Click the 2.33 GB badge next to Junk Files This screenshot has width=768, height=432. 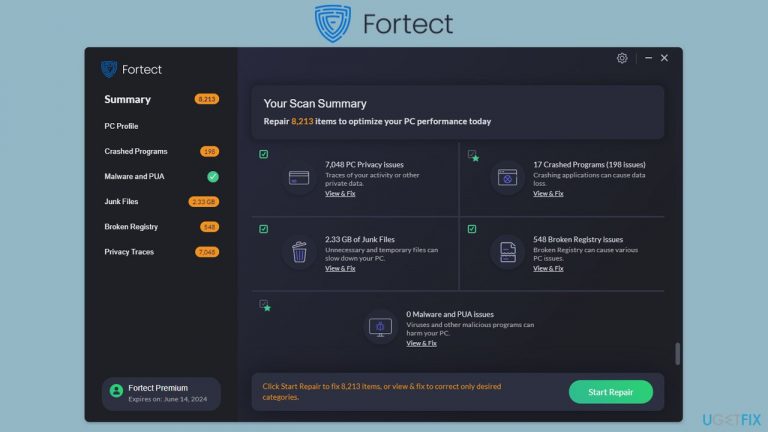pos(204,201)
